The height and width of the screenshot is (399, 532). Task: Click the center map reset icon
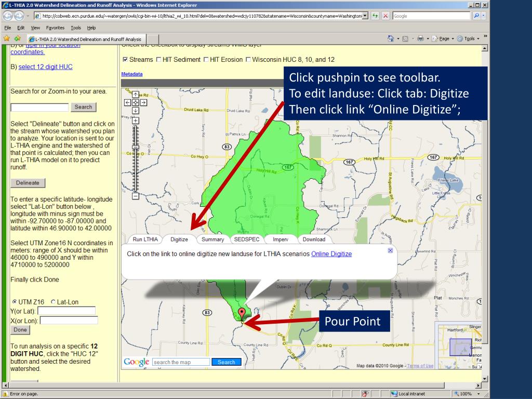tap(136, 102)
